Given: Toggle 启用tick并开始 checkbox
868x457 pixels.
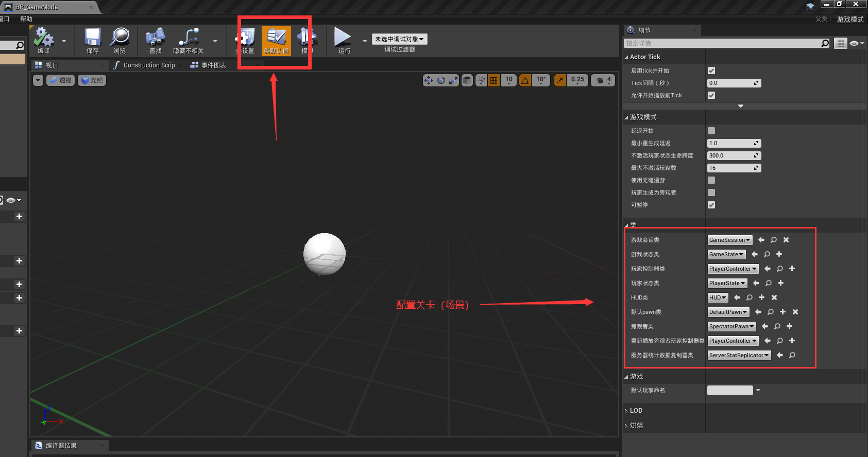Looking at the screenshot, I should 711,71.
